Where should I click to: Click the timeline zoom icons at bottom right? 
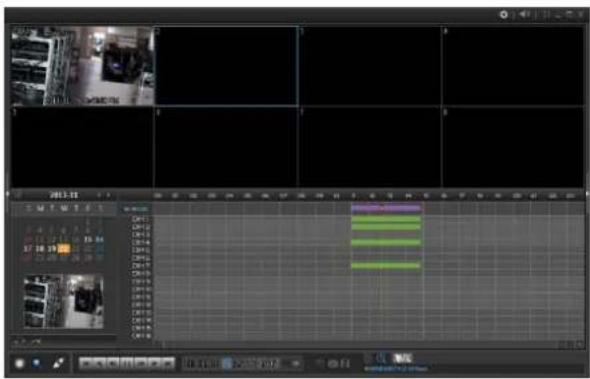coord(570,344)
